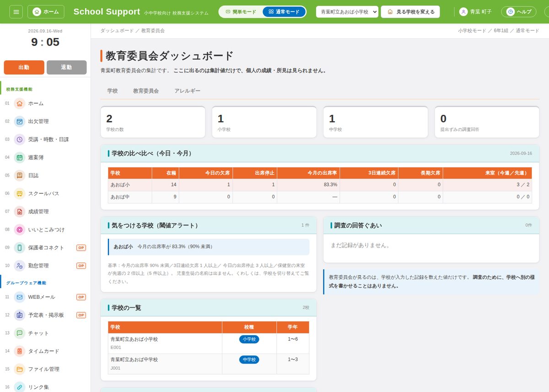Image resolution: width=549 pixels, height=392 pixels.
Task: Click the ホーム button in top bar
Action: 46,11
